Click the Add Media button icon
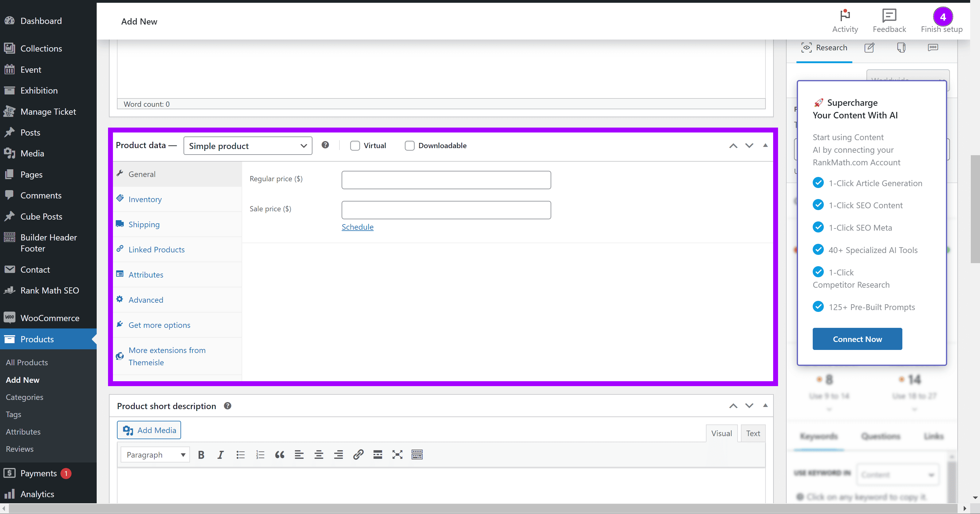Viewport: 980px width, 514px height. (128, 430)
